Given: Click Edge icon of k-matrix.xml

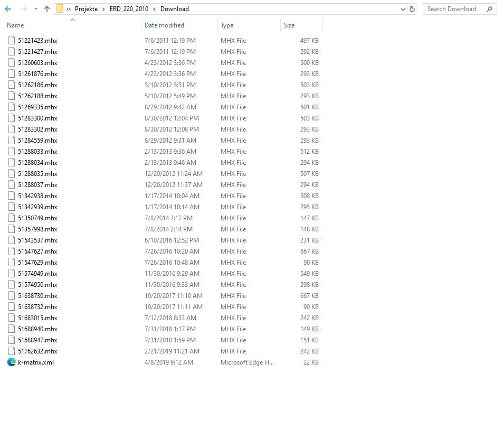Looking at the screenshot, I should pyautogui.click(x=12, y=362).
